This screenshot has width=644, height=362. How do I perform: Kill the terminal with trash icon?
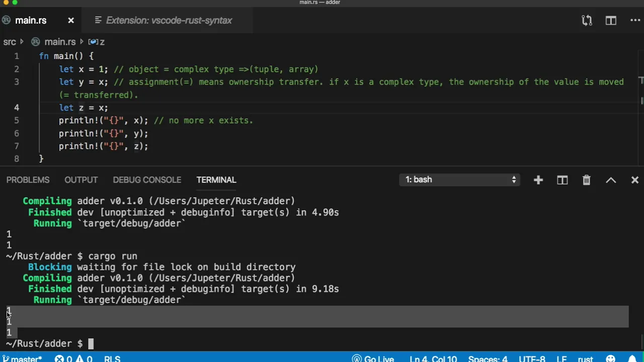click(x=587, y=180)
